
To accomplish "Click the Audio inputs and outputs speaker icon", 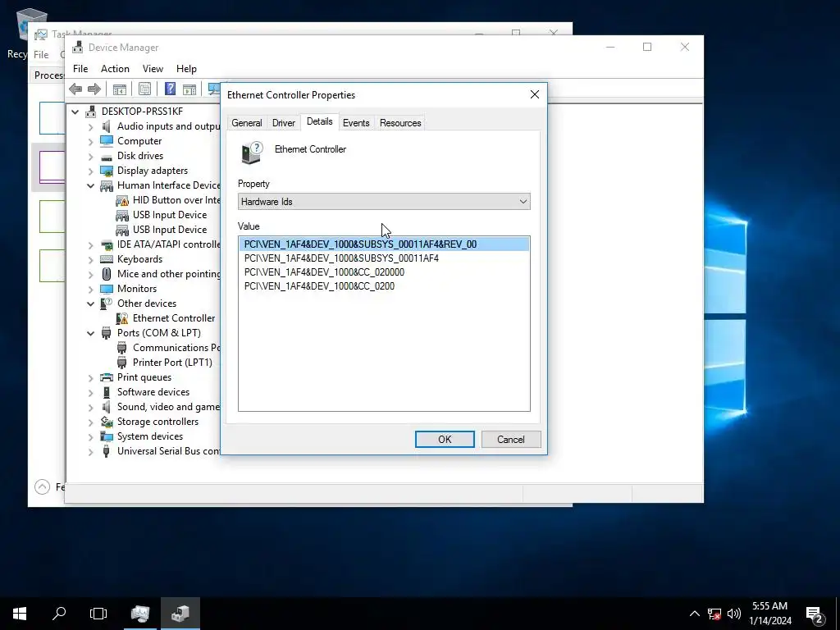I will 107,126.
